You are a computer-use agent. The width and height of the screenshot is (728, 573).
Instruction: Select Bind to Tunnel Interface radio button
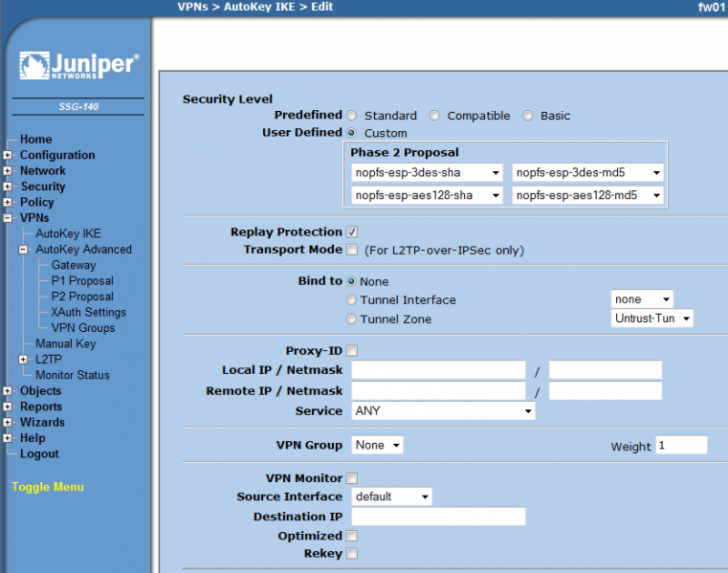click(351, 300)
